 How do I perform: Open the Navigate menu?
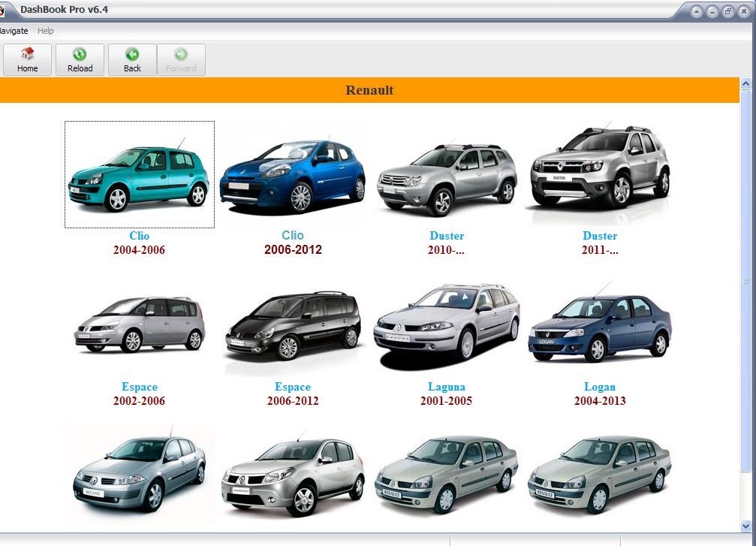[x=14, y=31]
